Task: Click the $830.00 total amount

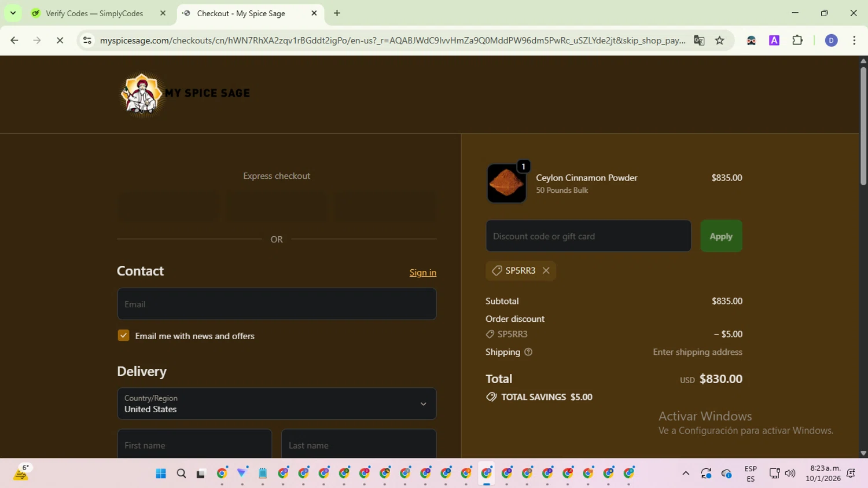Action: point(721,379)
